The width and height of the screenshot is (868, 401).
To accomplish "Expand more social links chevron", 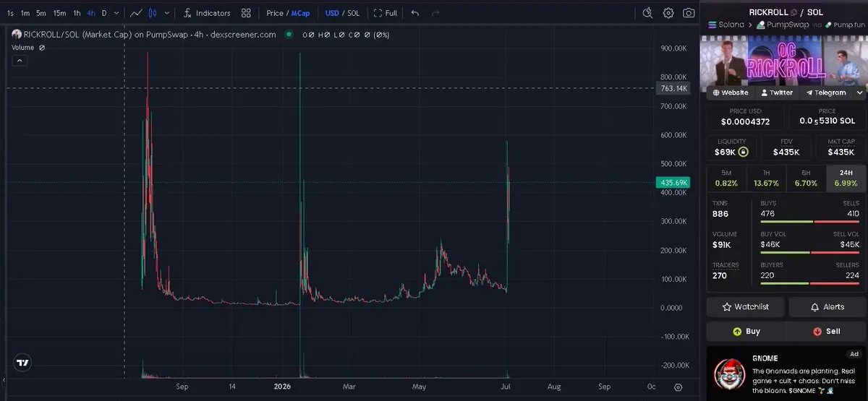I will point(859,92).
